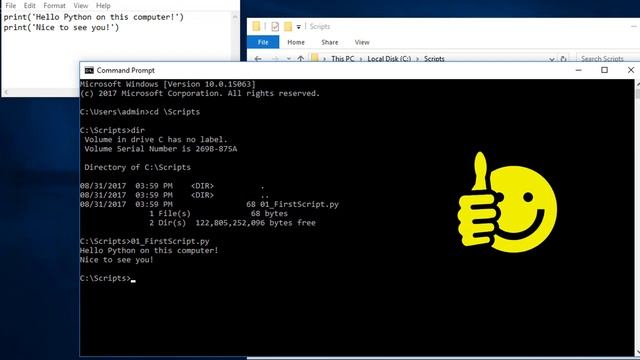The image size is (640, 360).
Task: Switch to the Share ribbon tab
Action: [x=329, y=42]
